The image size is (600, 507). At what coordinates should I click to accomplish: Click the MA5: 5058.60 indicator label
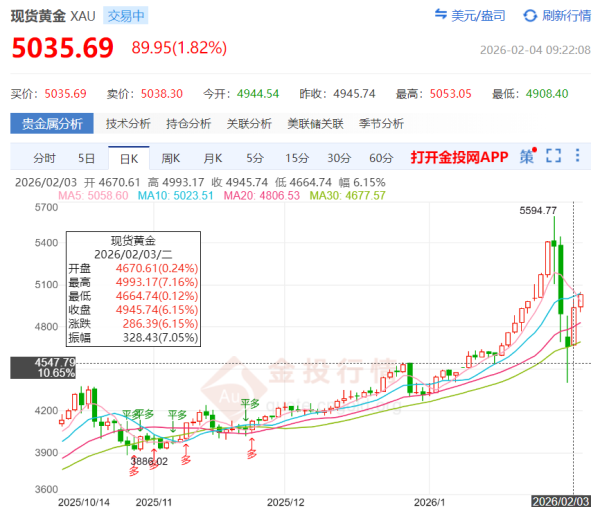pyautogui.click(x=93, y=196)
